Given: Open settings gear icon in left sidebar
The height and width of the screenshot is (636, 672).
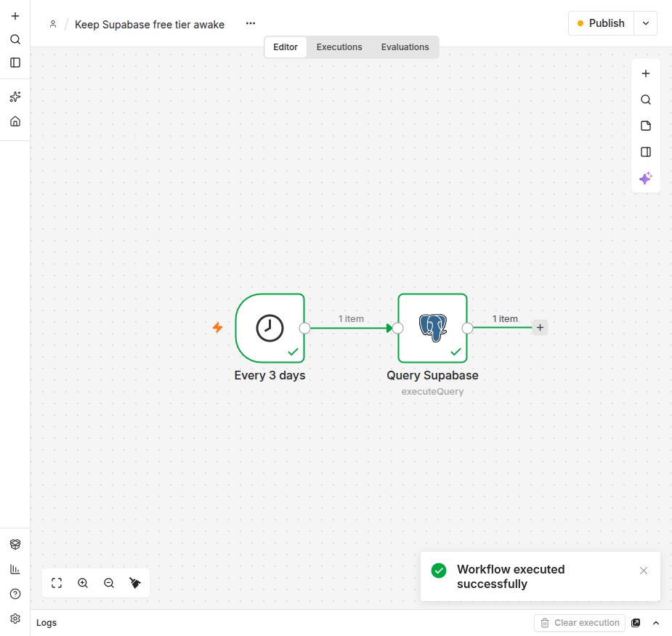Looking at the screenshot, I should (15, 619).
